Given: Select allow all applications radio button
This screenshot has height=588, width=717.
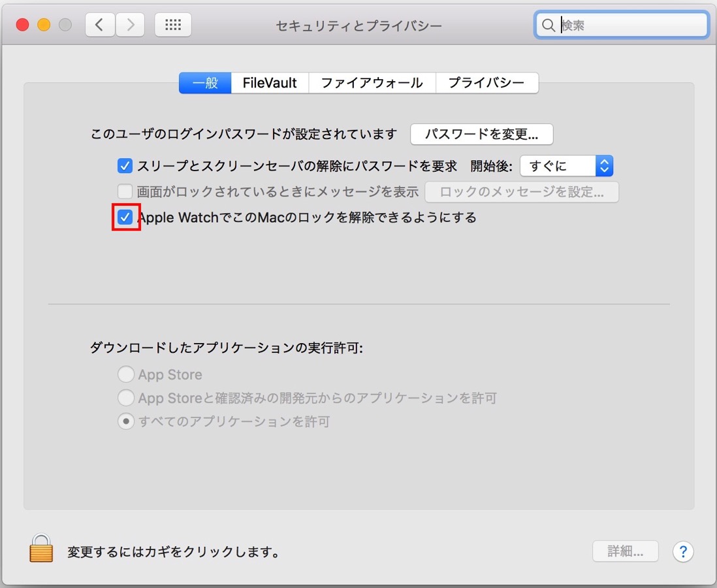Looking at the screenshot, I should pos(126,421).
